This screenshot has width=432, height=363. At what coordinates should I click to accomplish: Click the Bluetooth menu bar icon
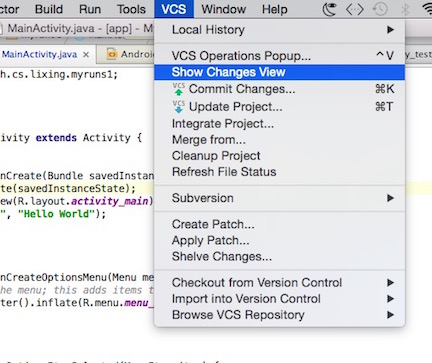pyautogui.click(x=405, y=9)
